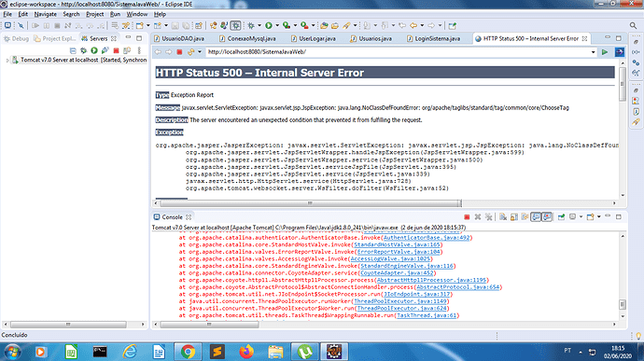Image resolution: width=644 pixels, height=361 pixels.
Task: Stop page loading in the internal browser
Action: (x=179, y=52)
